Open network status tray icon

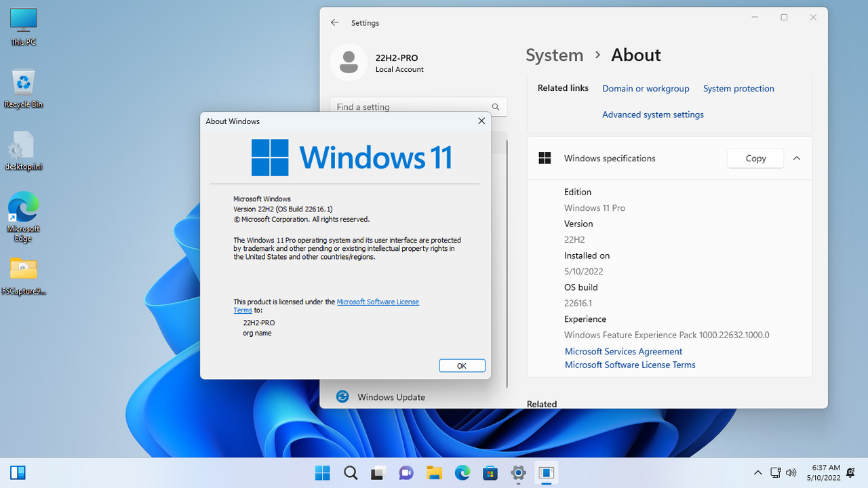coord(775,472)
